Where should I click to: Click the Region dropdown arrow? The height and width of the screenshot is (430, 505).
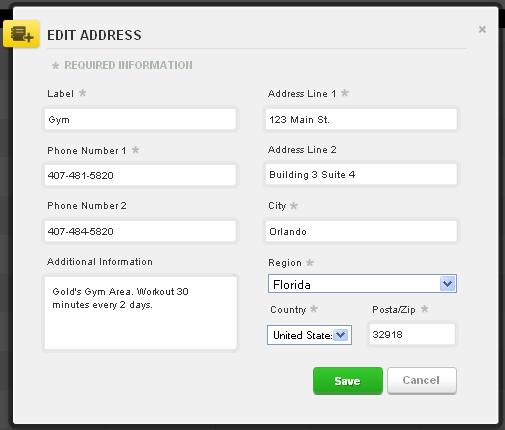point(447,284)
